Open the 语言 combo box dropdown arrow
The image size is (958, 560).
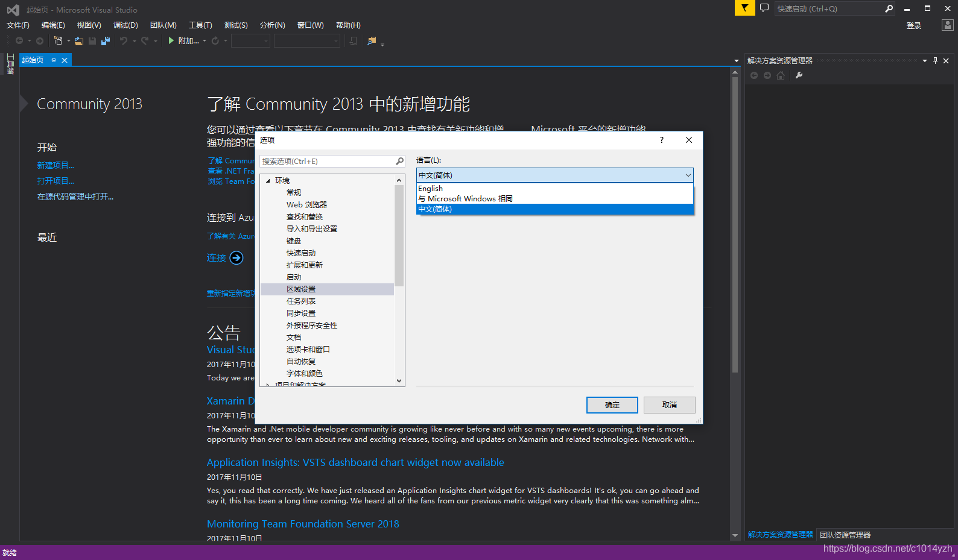pos(688,175)
